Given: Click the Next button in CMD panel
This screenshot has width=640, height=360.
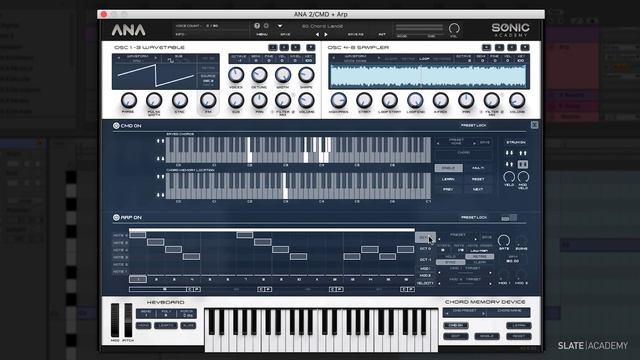Looking at the screenshot, I should coord(478,189).
